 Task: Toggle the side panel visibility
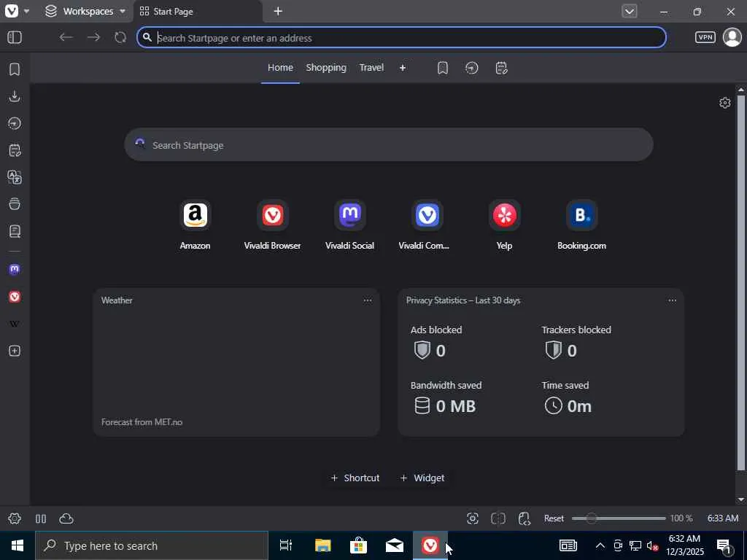15,37
